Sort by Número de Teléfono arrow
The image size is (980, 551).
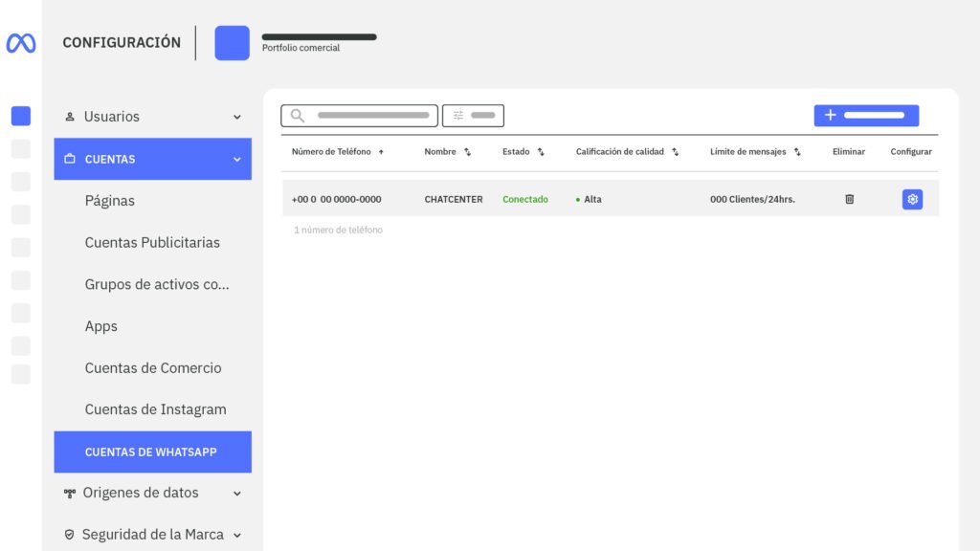click(x=381, y=152)
